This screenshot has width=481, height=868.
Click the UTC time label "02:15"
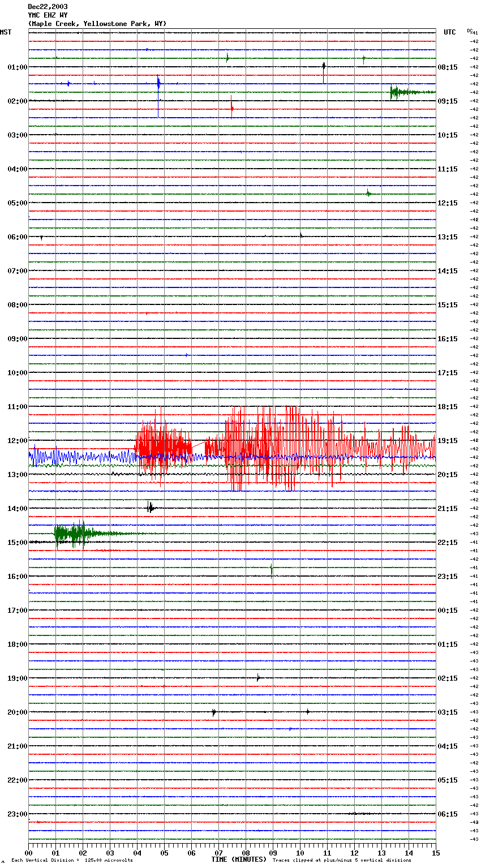[x=448, y=678]
